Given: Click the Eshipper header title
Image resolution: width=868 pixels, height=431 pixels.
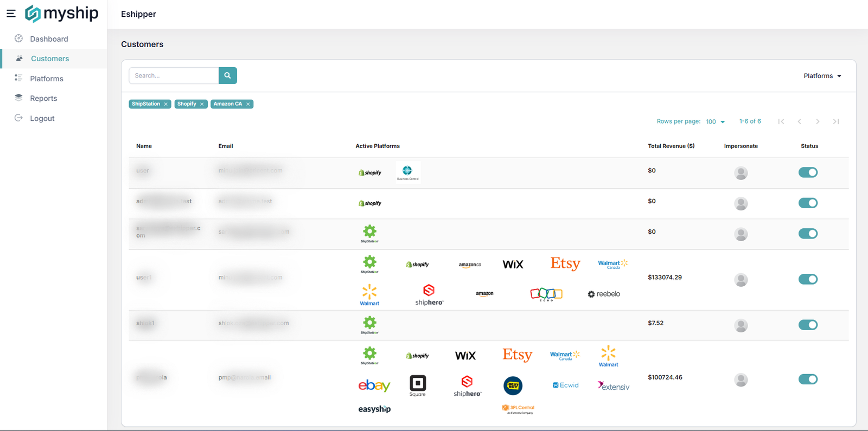Looking at the screenshot, I should pyautogui.click(x=138, y=14).
